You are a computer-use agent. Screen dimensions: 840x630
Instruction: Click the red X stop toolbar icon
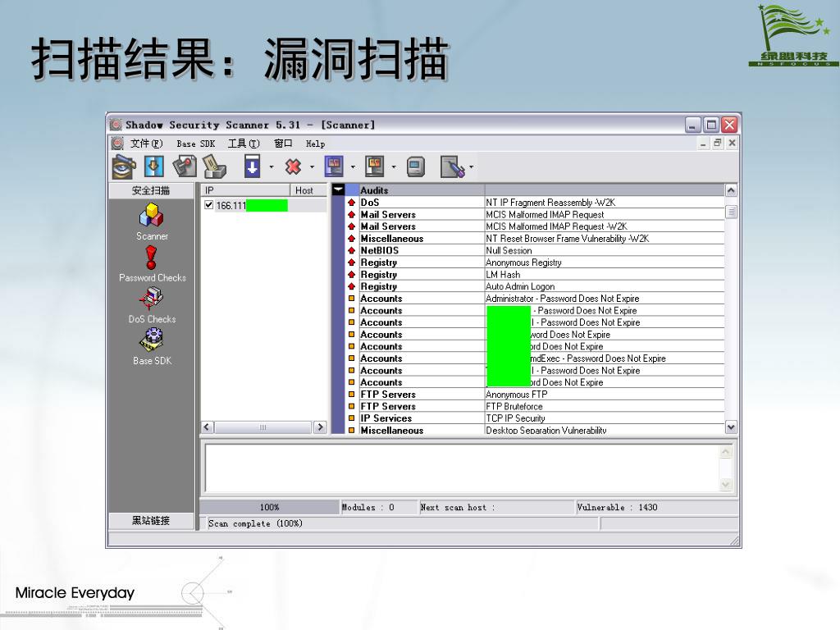pyautogui.click(x=293, y=167)
